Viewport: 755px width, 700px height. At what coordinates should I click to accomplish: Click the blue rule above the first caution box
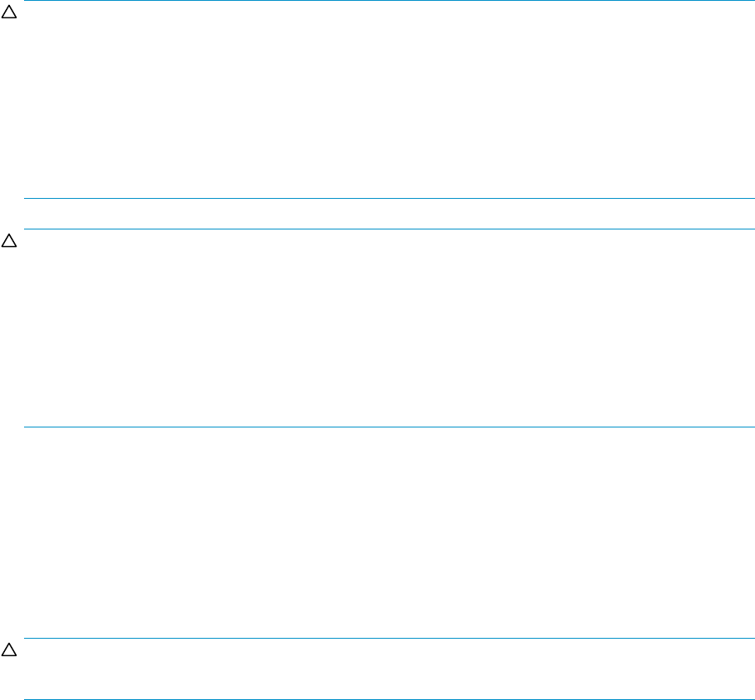[x=389, y=1]
